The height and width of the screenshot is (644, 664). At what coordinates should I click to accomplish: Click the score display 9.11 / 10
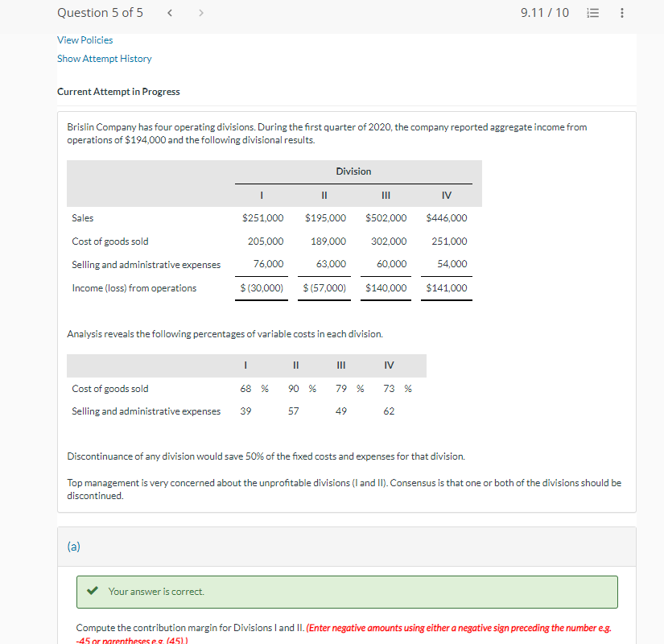point(545,12)
